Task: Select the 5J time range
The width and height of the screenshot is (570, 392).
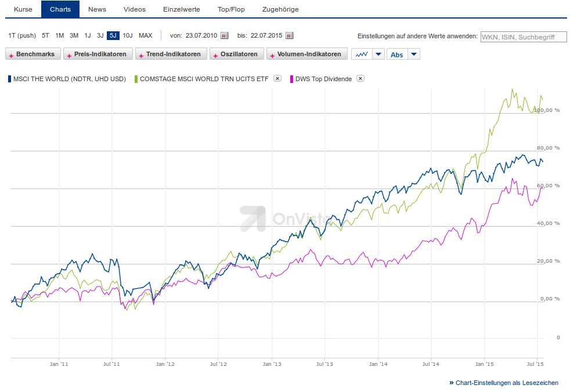Action: pyautogui.click(x=113, y=36)
